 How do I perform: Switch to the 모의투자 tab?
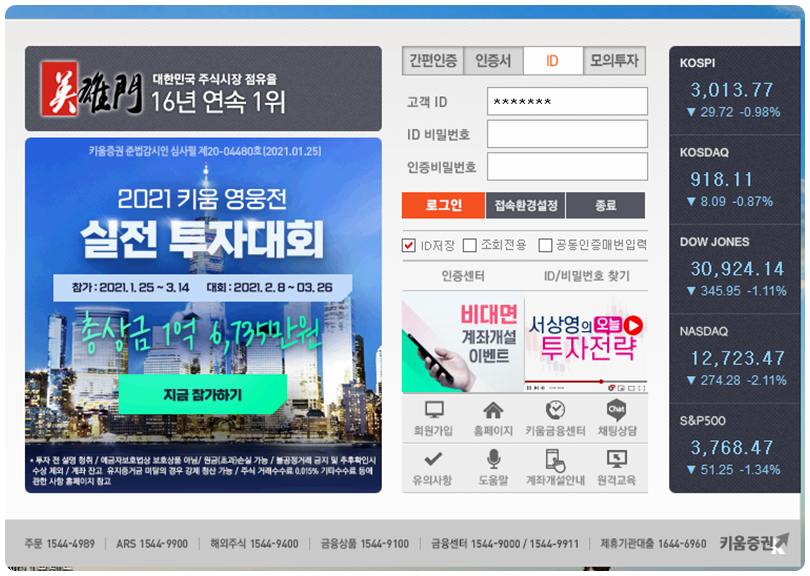(614, 61)
